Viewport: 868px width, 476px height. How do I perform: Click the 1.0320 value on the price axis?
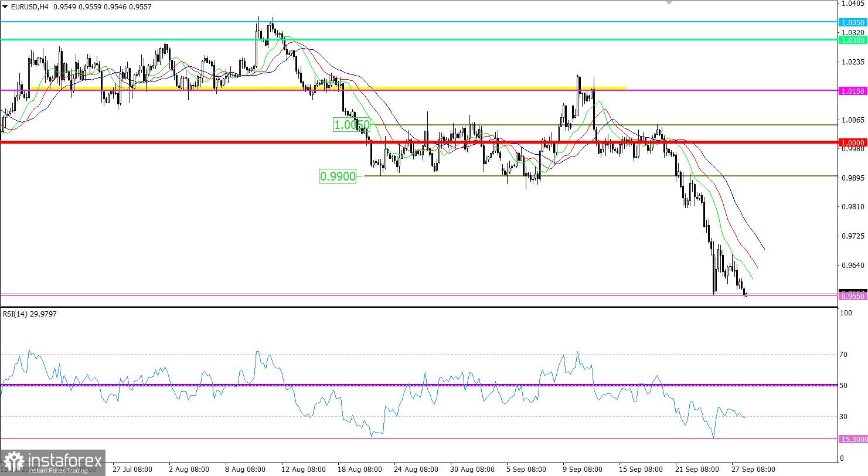tap(852, 32)
